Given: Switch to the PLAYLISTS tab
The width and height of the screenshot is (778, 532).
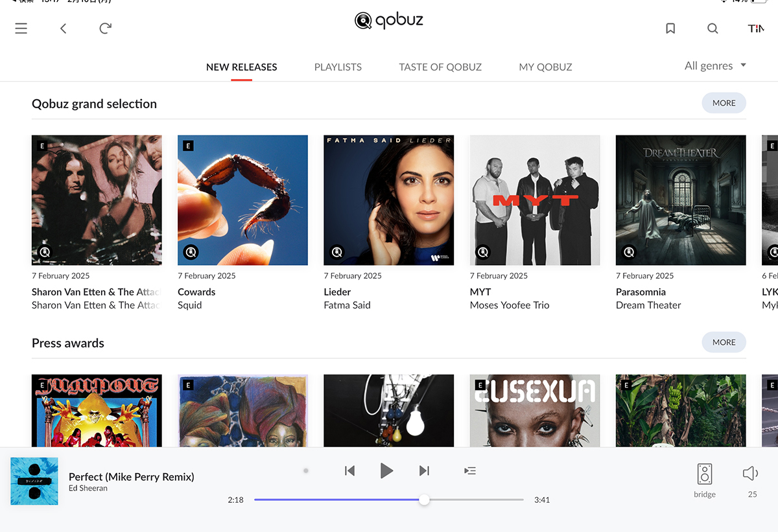Looking at the screenshot, I should click(338, 67).
